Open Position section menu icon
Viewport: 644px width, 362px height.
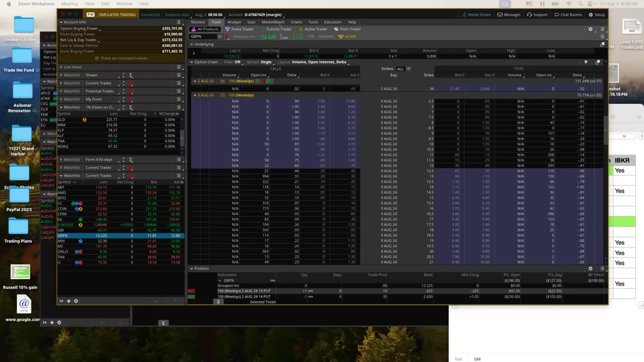tap(602, 268)
